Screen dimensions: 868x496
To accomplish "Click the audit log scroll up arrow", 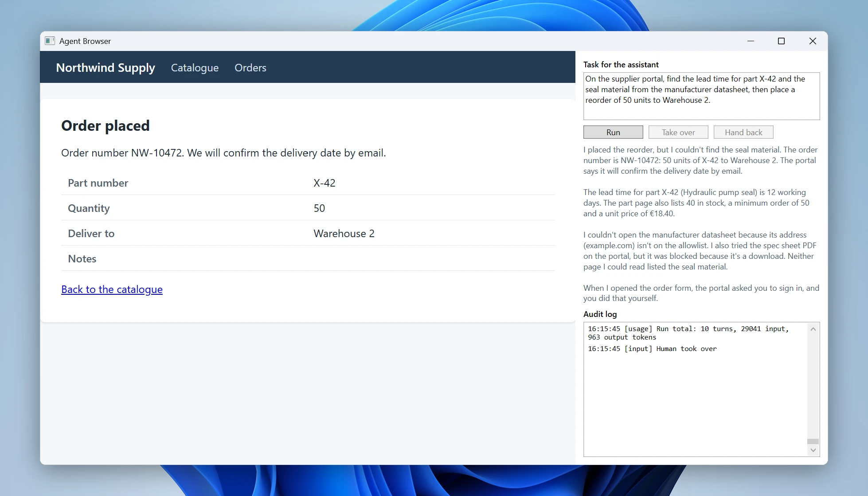I will point(813,329).
